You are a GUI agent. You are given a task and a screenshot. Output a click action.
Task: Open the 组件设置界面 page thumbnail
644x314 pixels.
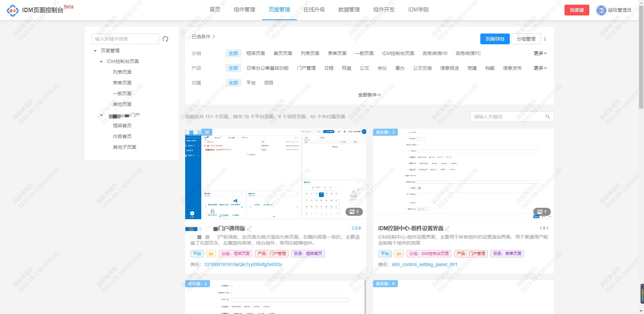pos(464,174)
